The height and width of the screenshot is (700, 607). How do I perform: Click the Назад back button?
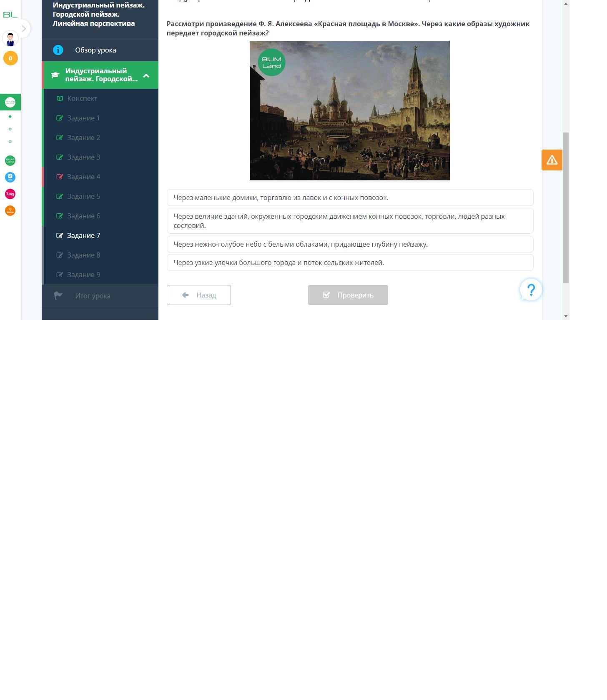(199, 295)
